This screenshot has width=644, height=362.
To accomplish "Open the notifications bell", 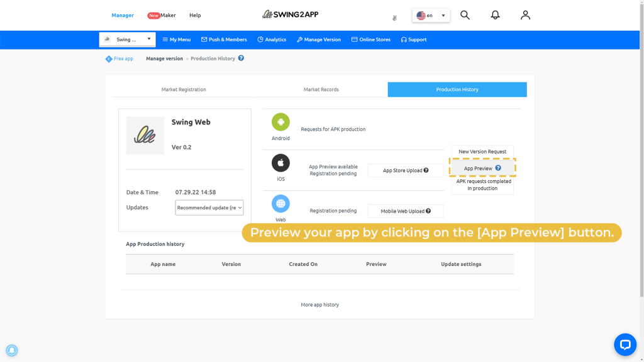I will click(495, 15).
